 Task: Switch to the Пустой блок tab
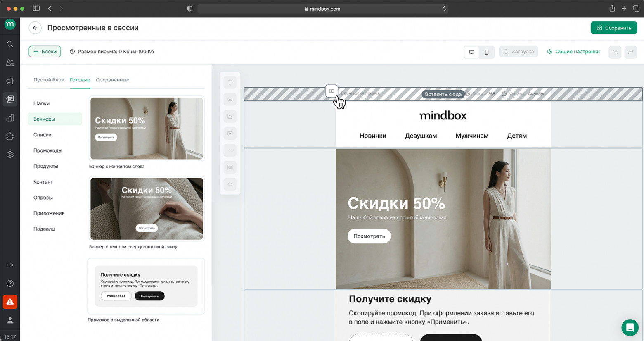tap(48, 79)
